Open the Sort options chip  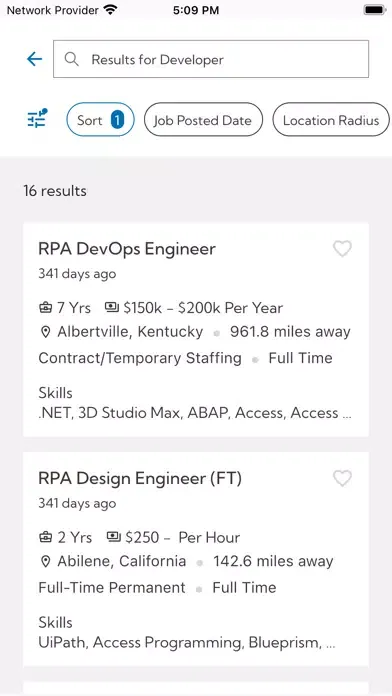[100, 119]
